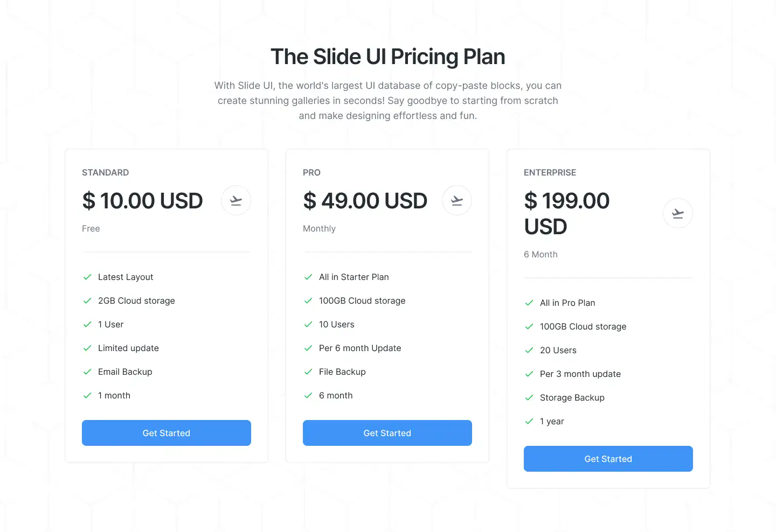The height and width of the screenshot is (532, 776).
Task: Click checkmark next to 1 year
Action: (x=529, y=421)
